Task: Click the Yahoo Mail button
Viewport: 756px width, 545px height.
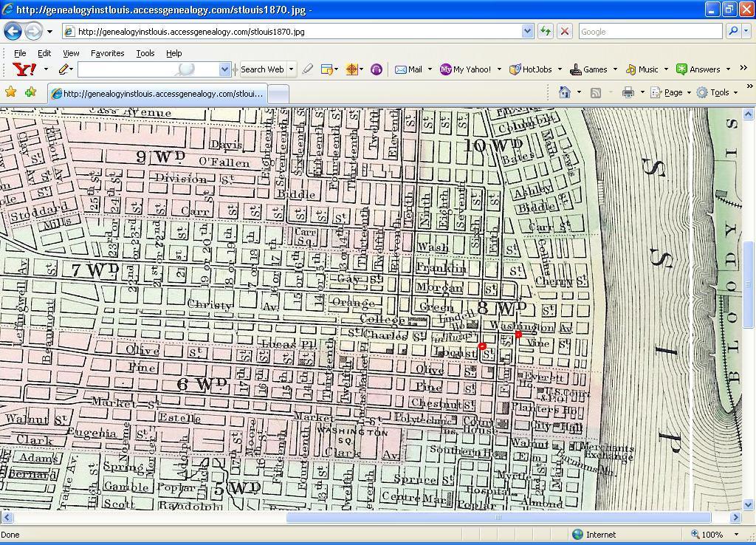Action: [409, 69]
